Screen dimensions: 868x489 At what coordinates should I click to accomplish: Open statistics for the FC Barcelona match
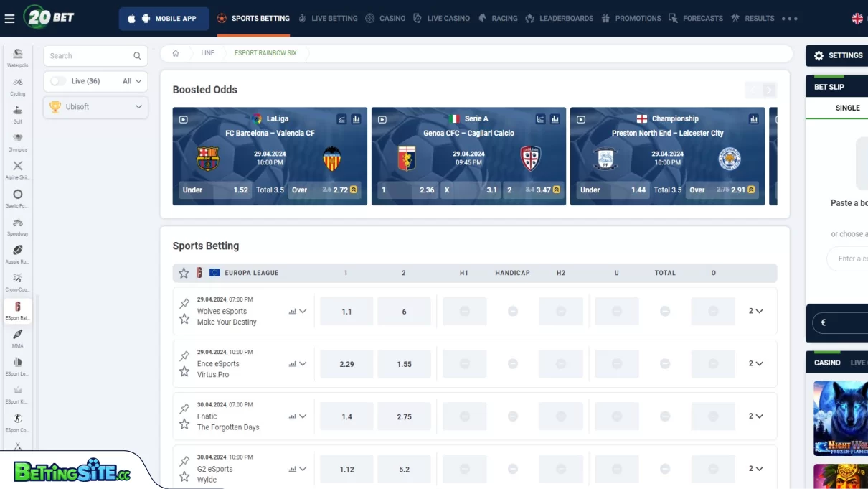pyautogui.click(x=357, y=118)
